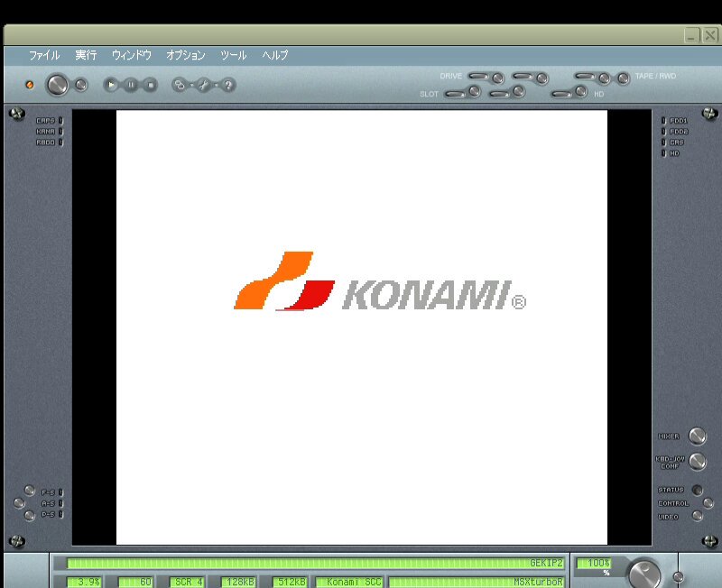The height and width of the screenshot is (588, 722).
Task: Open KBD-JOY CONF with its knob button
Action: (x=697, y=462)
